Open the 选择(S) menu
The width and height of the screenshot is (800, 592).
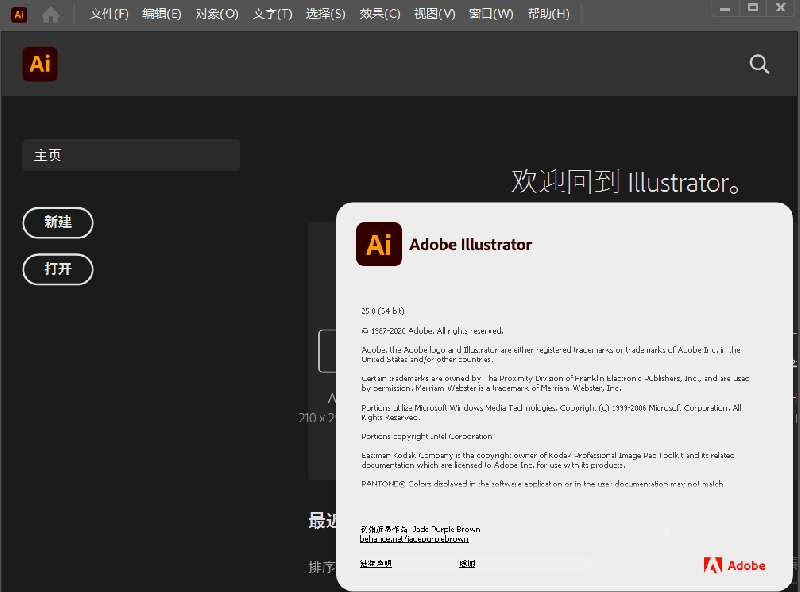pyautogui.click(x=324, y=14)
